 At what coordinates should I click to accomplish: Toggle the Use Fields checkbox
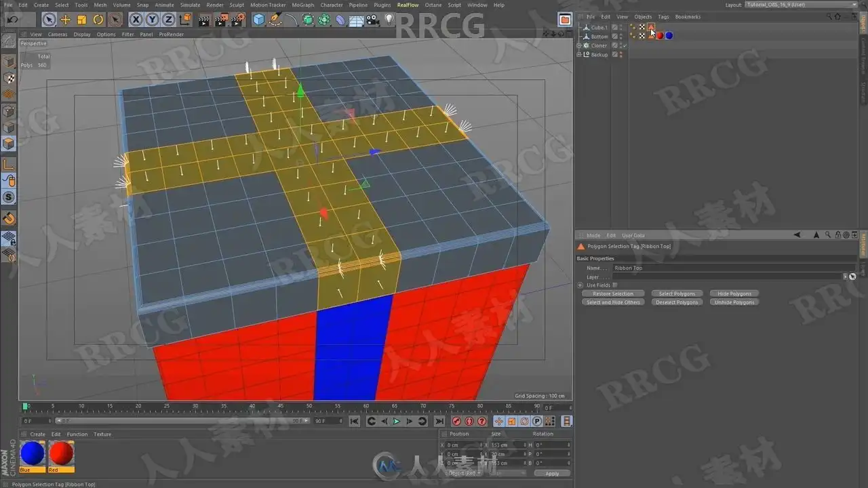[x=615, y=285]
